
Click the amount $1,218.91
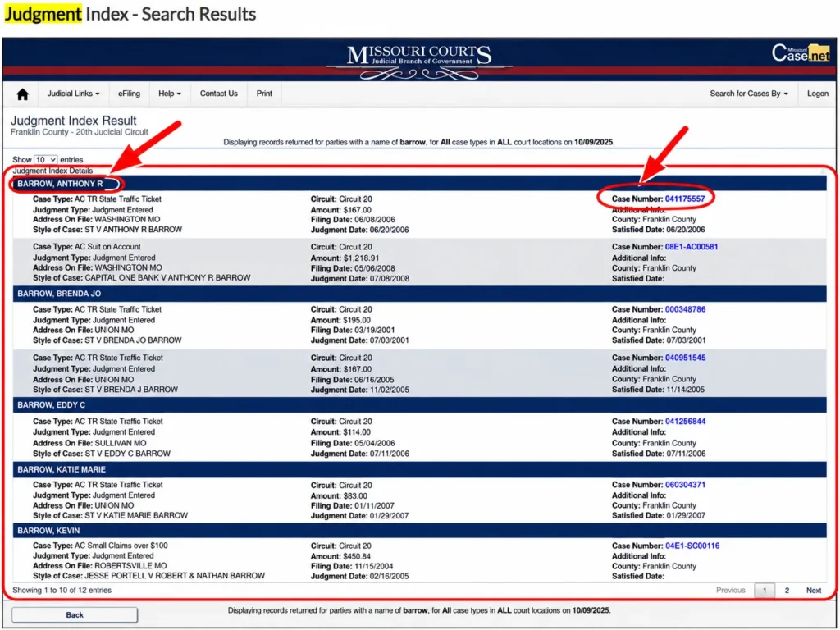click(x=361, y=258)
